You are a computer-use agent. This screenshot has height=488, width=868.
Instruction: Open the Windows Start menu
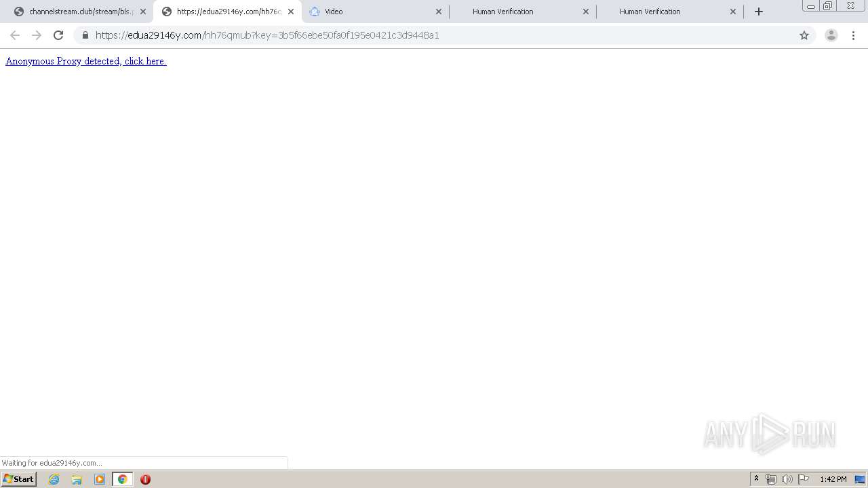click(x=18, y=479)
